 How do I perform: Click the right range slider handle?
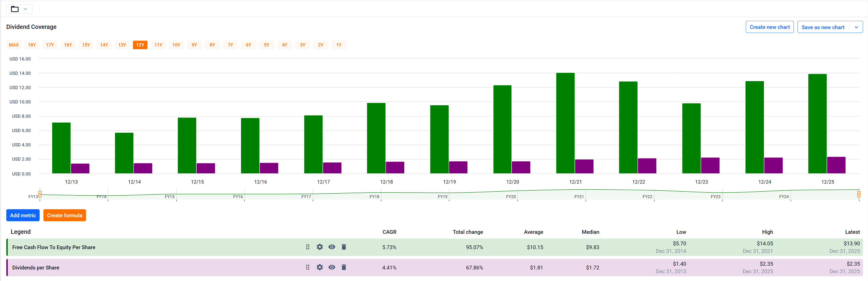point(858,194)
